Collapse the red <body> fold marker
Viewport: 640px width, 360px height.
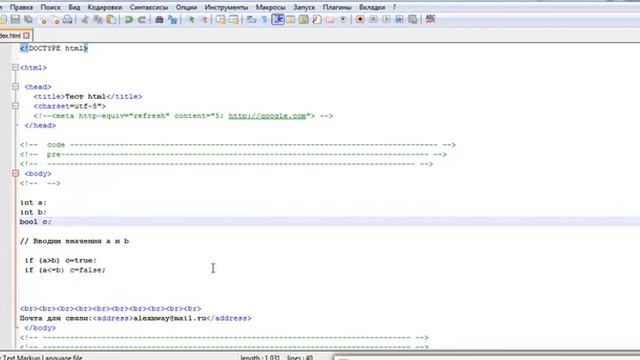pyautogui.click(x=15, y=173)
